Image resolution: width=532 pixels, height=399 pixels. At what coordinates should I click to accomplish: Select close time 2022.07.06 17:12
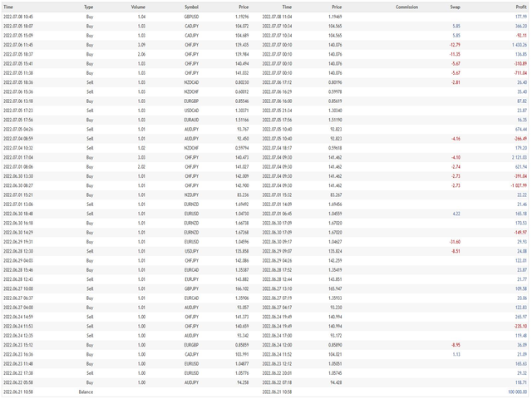(x=277, y=82)
